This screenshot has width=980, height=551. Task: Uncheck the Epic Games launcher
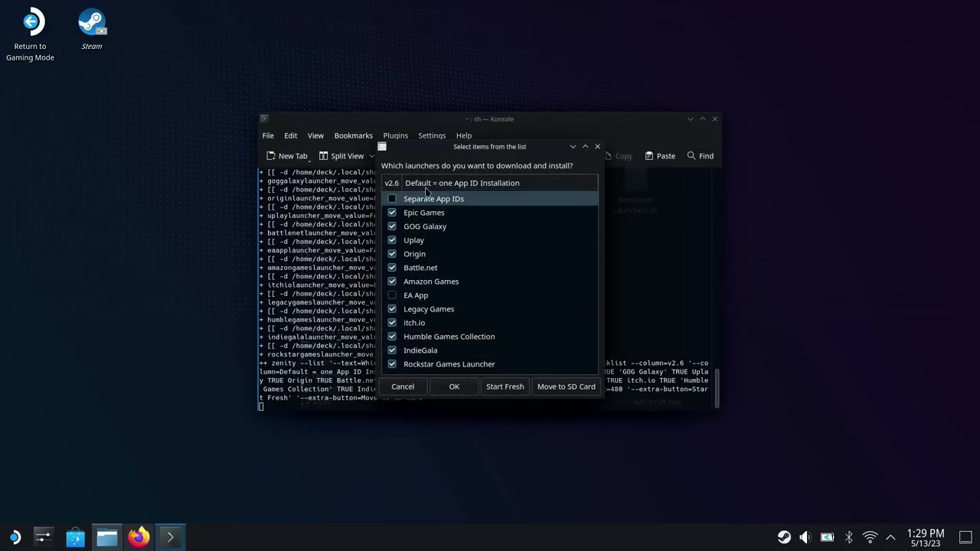pos(392,213)
